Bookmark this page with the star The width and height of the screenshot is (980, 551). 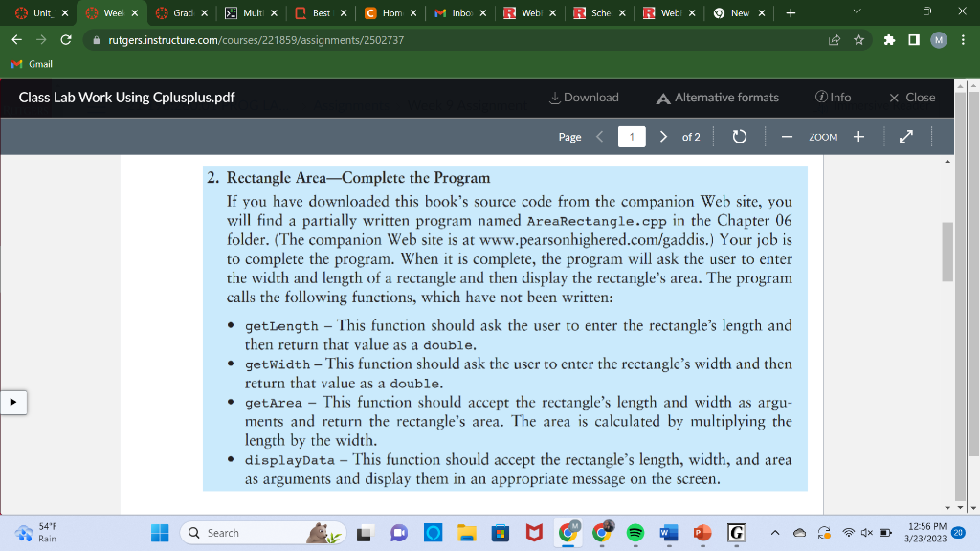pyautogui.click(x=858, y=40)
